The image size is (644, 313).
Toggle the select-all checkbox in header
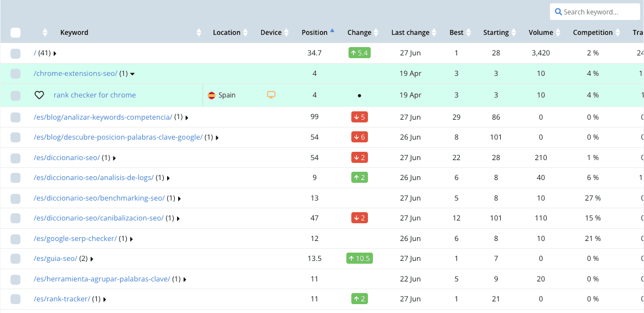pos(15,33)
